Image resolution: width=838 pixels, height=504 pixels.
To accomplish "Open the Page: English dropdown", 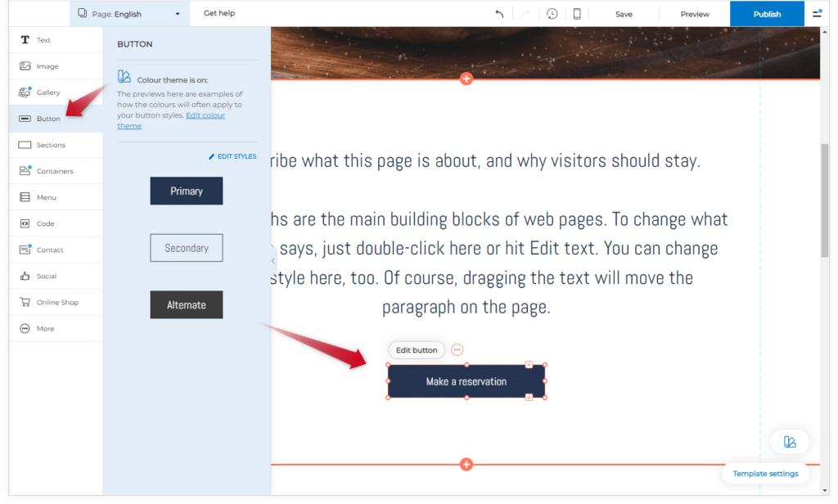I will (129, 14).
